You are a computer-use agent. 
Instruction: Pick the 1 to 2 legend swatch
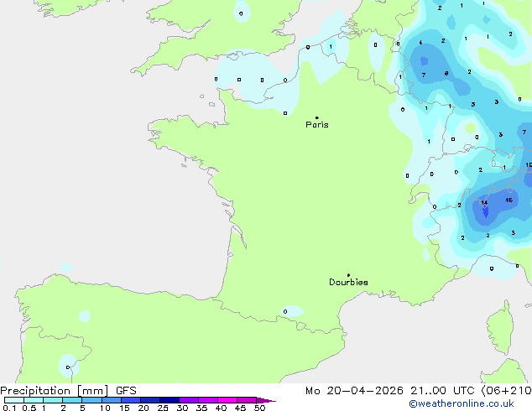[x=53, y=400]
